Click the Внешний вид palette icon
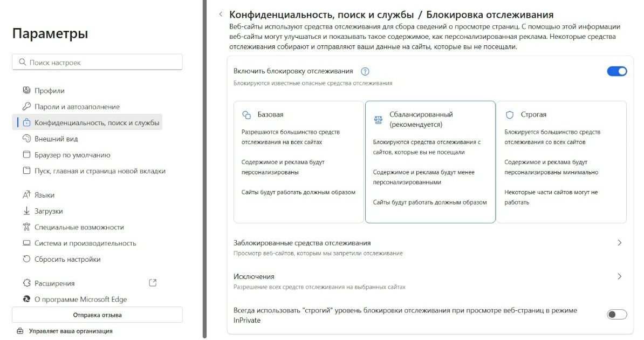The image size is (644, 340). (x=26, y=138)
